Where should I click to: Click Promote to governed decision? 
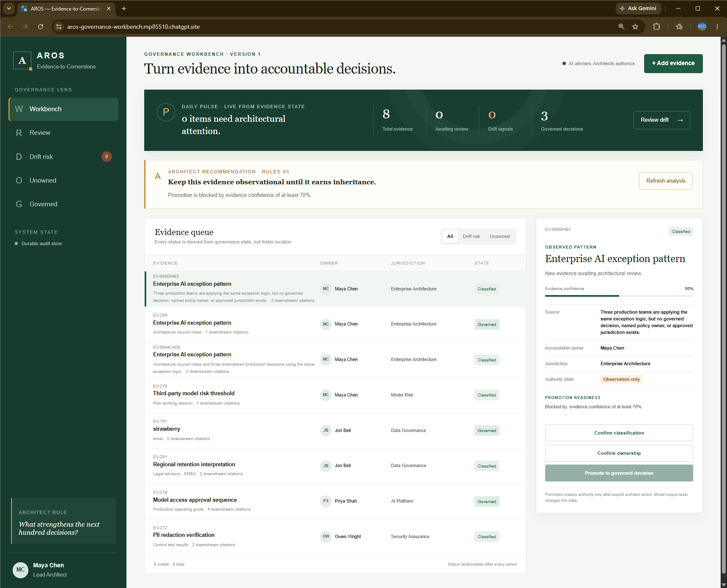(x=619, y=473)
